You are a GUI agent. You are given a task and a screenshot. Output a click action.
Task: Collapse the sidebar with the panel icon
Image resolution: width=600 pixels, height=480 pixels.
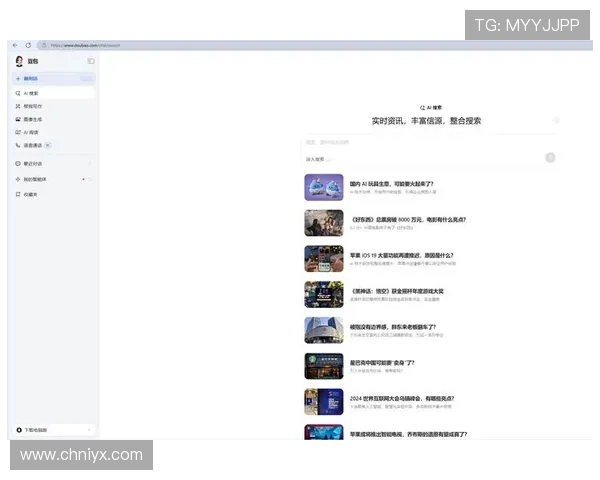pyautogui.click(x=91, y=61)
